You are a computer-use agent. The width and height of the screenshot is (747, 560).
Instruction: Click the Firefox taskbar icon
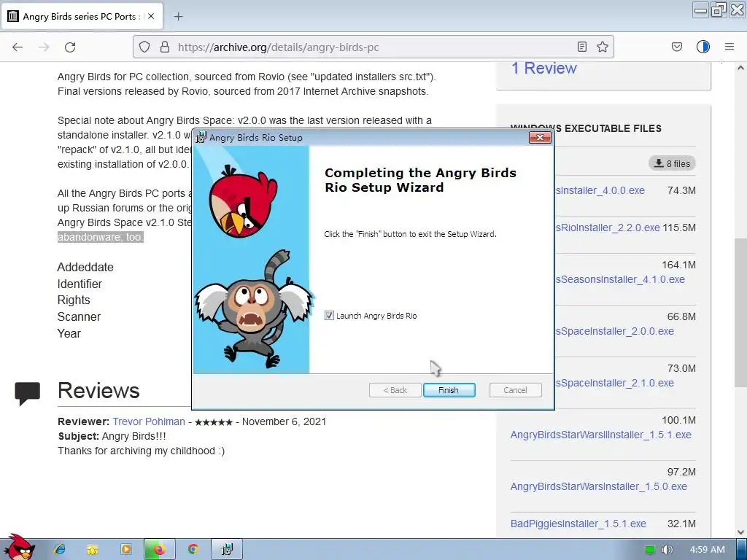pyautogui.click(x=159, y=550)
